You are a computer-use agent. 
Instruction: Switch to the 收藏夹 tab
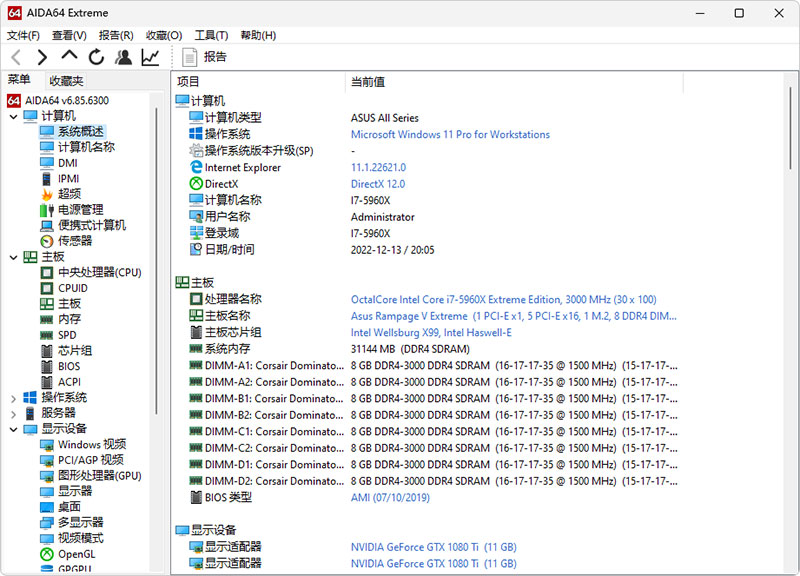tap(66, 81)
